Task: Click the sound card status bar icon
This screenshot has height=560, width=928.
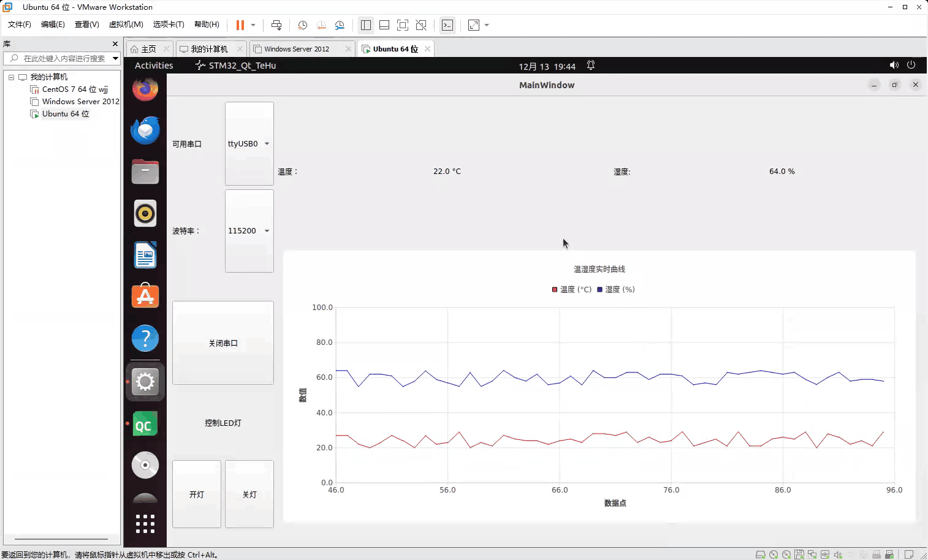Action: pyautogui.click(x=838, y=554)
